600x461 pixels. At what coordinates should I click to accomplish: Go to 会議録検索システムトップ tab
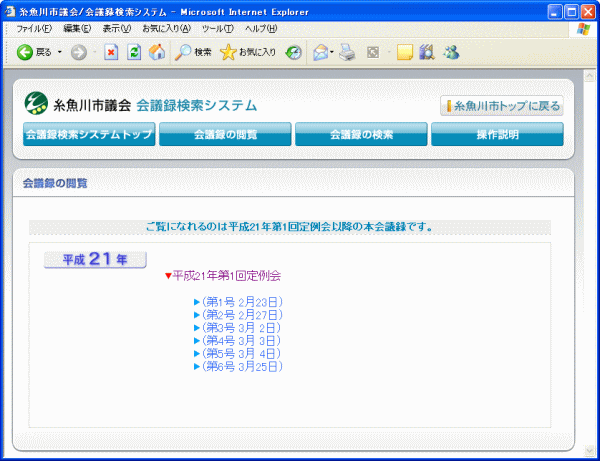[89, 134]
